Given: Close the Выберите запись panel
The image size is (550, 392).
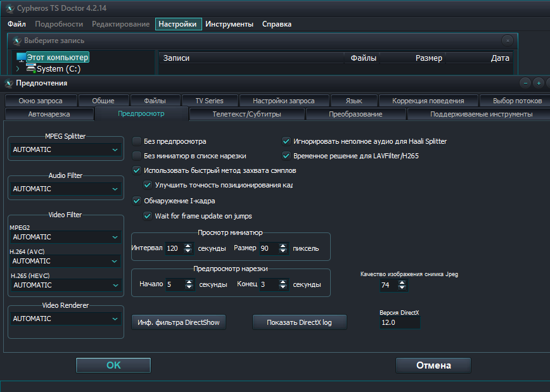Looking at the screenshot, I should point(507,40).
